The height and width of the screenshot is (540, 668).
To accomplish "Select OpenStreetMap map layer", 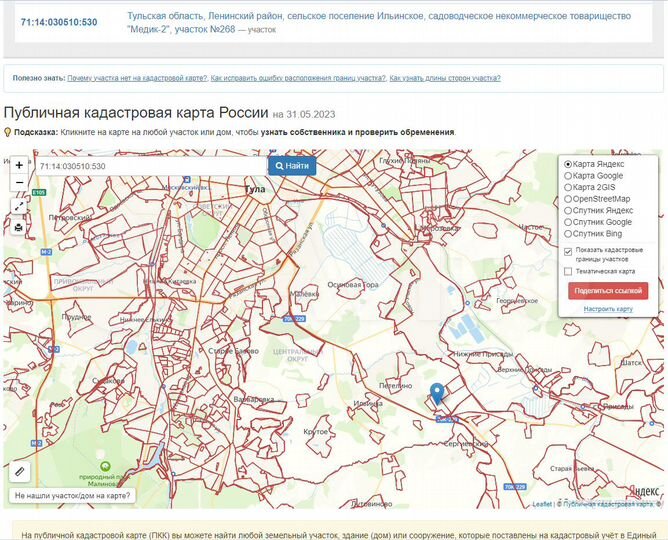I will pyautogui.click(x=568, y=199).
